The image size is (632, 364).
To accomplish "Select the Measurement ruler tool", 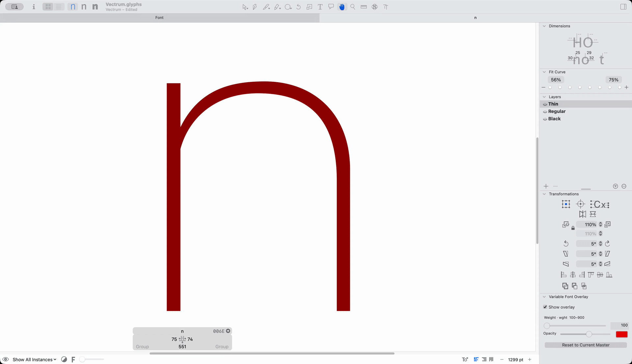I will pyautogui.click(x=364, y=7).
